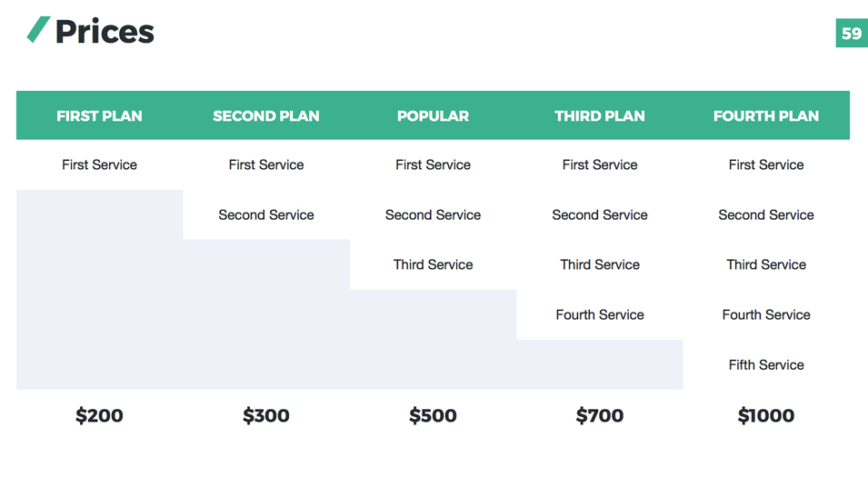Screen dimensions: 868x488
Task: Select the Prices title text
Action: pos(105,32)
